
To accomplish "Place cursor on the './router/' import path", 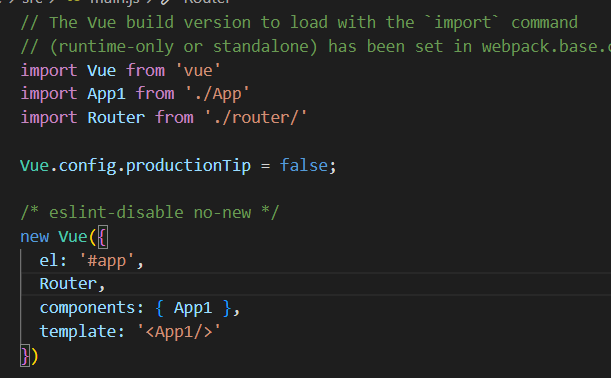I will [x=256, y=118].
